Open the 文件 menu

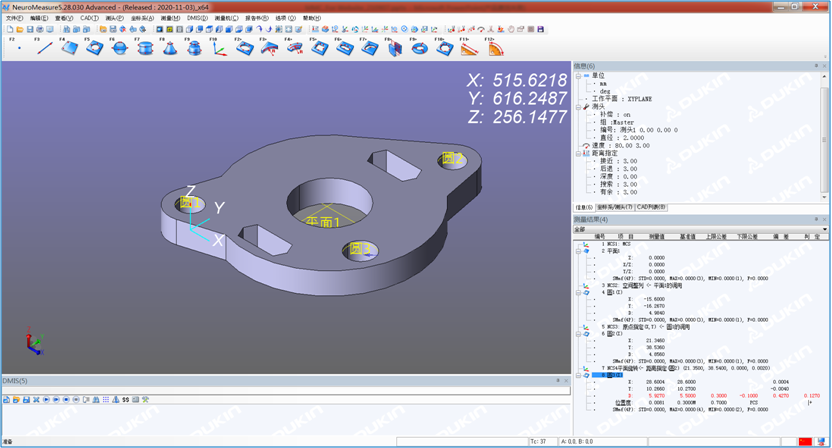coord(13,18)
